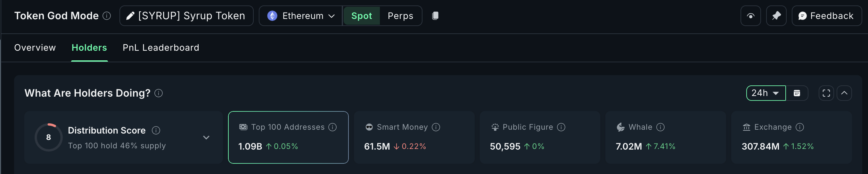Screen dimensions: 868x174
Task: Open the calendar date picker icon
Action: click(x=797, y=93)
